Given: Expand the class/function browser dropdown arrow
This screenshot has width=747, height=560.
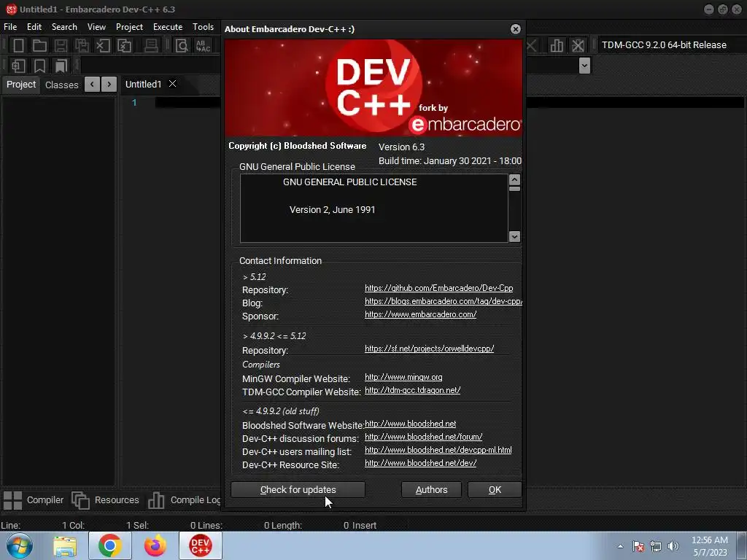Looking at the screenshot, I should [584, 65].
